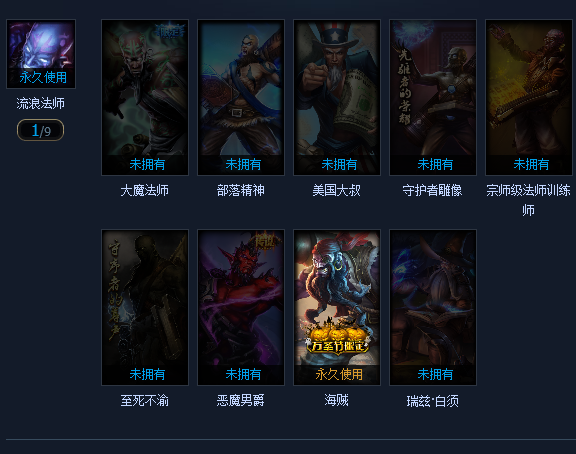Screen dimensions: 576x454
Task: Click the 恶魔男爵 skin thumbnail
Action: (241, 307)
